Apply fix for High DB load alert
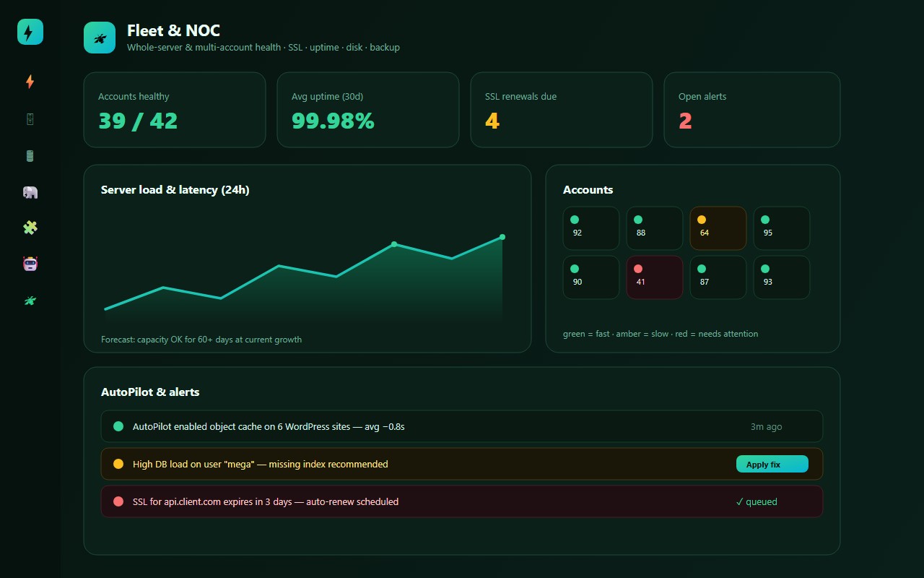 [x=772, y=464]
